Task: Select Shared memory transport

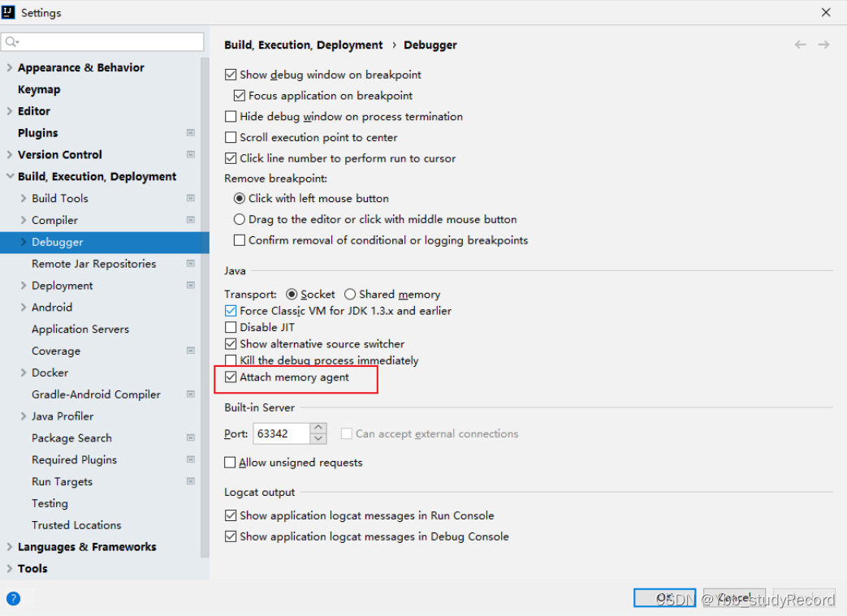Action: tap(350, 295)
